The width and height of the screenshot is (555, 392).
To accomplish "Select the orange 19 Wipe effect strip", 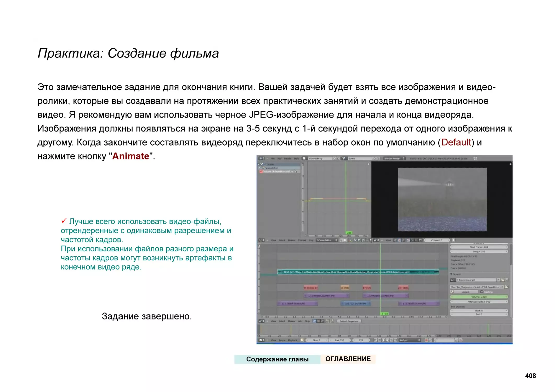I will click(345, 288).
